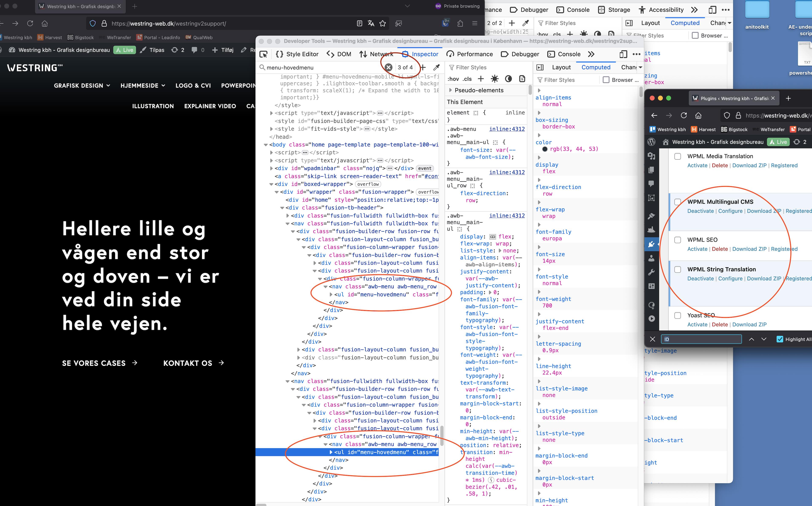The image size is (812, 506).
Task: Add new node with the plus button
Action: [x=423, y=67]
